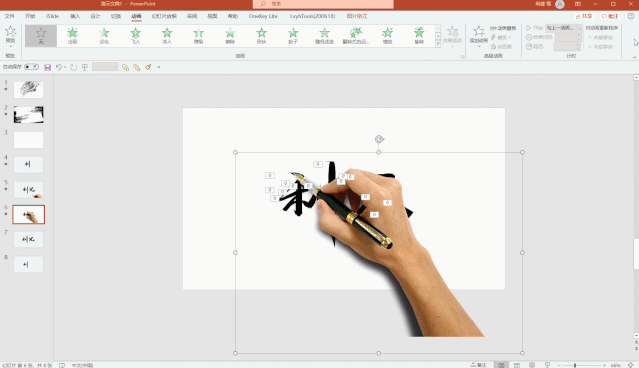
Task: Apply the Shape animation effect
Action: click(x=261, y=35)
